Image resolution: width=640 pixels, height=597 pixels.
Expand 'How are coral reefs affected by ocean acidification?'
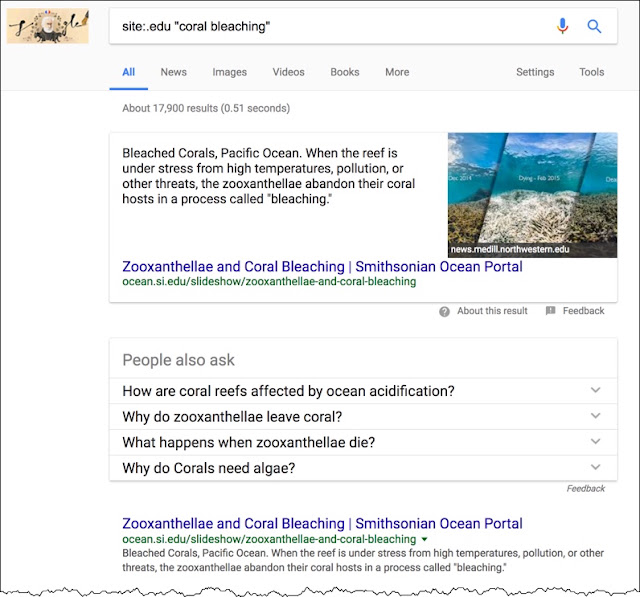coord(363,391)
